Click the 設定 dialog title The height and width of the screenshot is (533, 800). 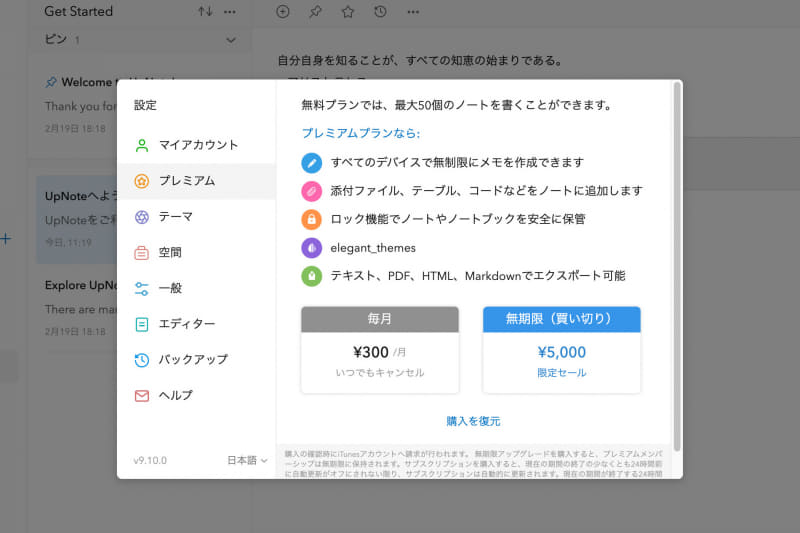click(145, 105)
